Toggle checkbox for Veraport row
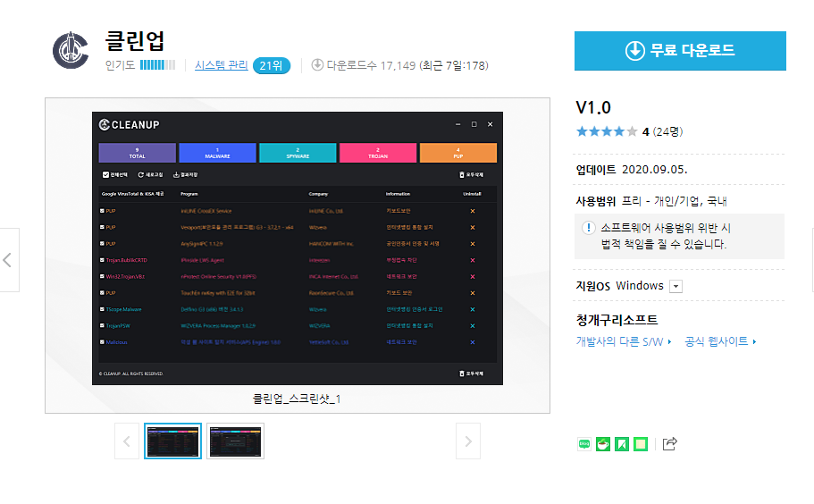The image size is (814, 504). click(102, 227)
